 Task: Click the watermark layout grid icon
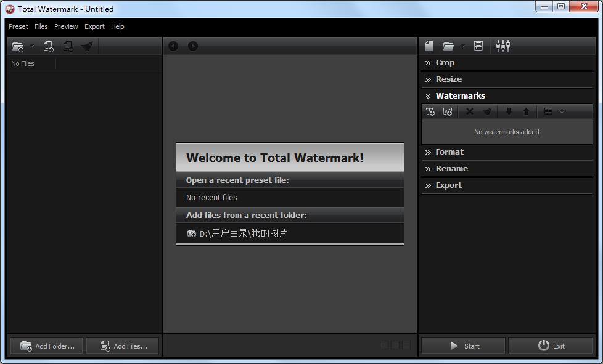pyautogui.click(x=548, y=111)
